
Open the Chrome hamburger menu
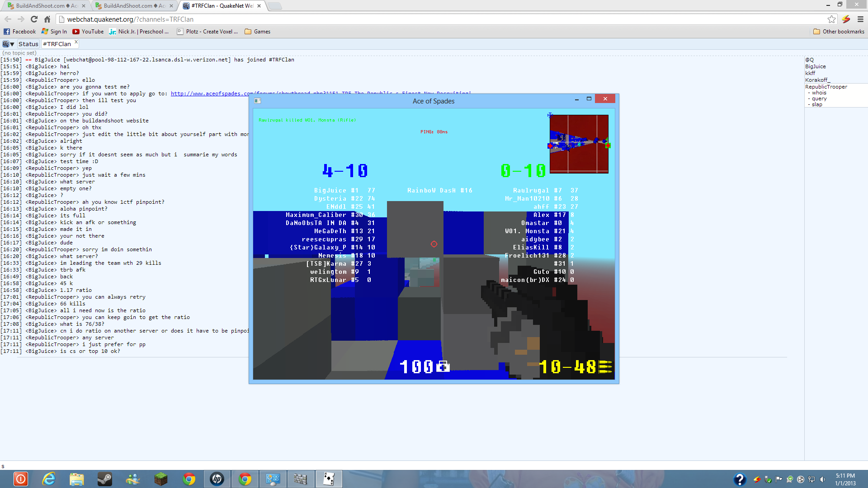[860, 19]
